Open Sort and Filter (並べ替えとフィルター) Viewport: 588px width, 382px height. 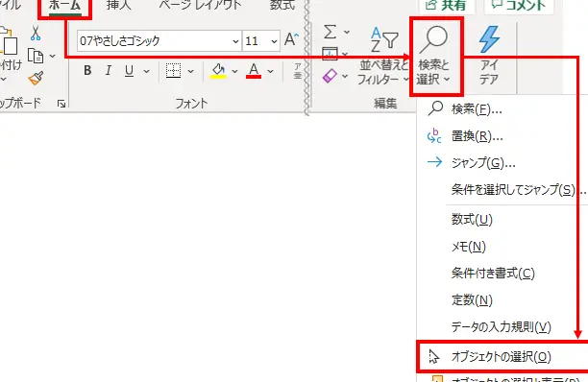[383, 57]
